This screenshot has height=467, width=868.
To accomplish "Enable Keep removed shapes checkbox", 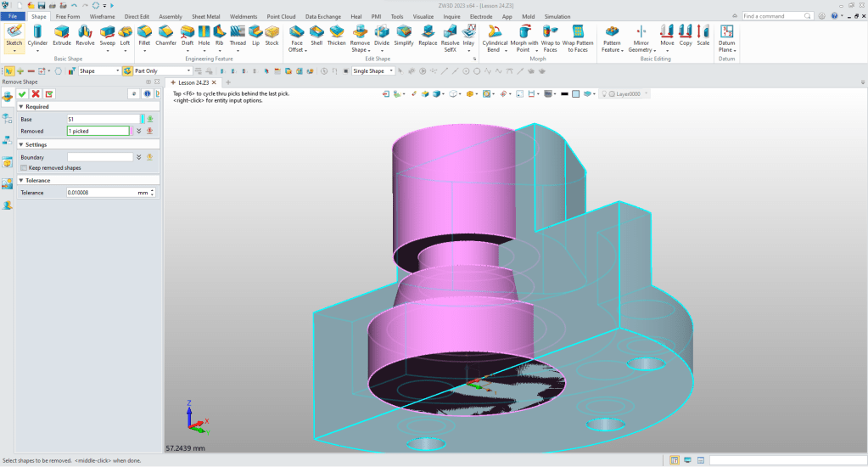I will click(24, 168).
